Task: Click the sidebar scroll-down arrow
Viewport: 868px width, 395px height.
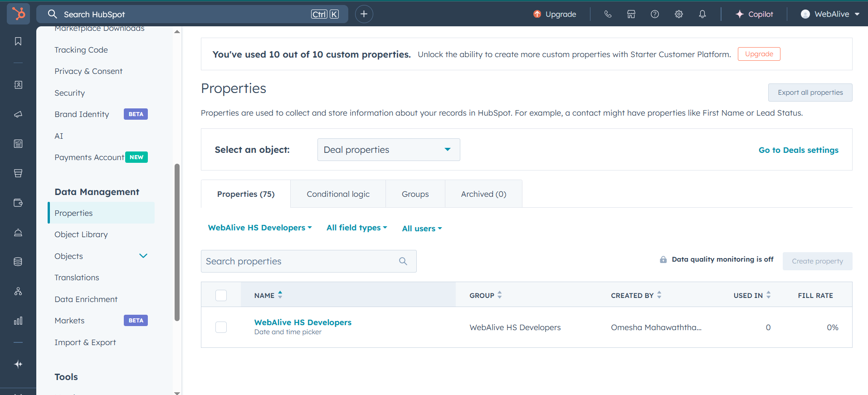Action: coord(177,393)
